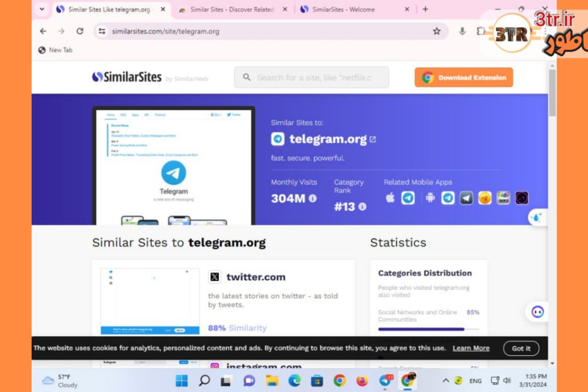Click the Download Extension button
Image resolution: width=588 pixels, height=392 pixels.
click(x=463, y=78)
